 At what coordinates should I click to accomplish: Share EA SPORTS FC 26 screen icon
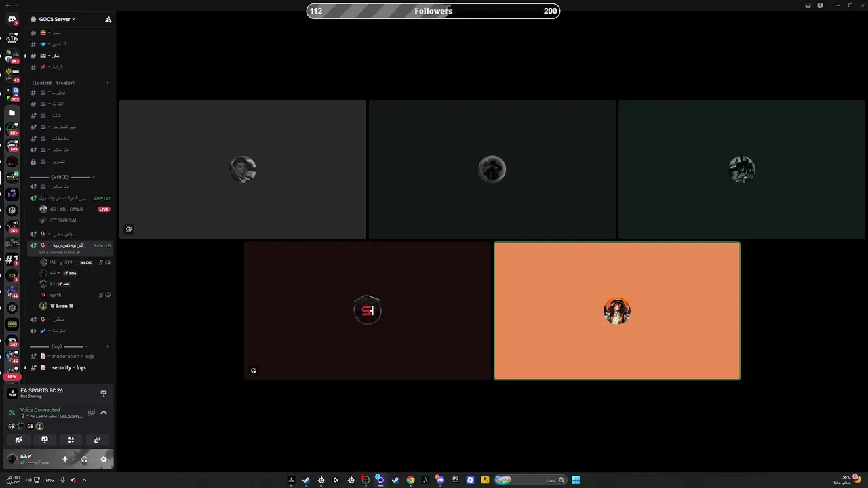(104, 393)
